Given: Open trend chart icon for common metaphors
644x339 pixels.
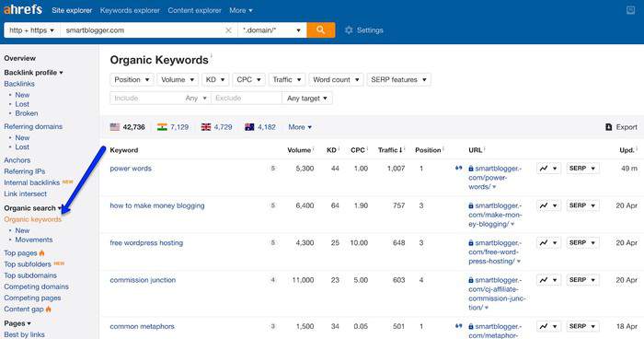Looking at the screenshot, I should tap(548, 326).
